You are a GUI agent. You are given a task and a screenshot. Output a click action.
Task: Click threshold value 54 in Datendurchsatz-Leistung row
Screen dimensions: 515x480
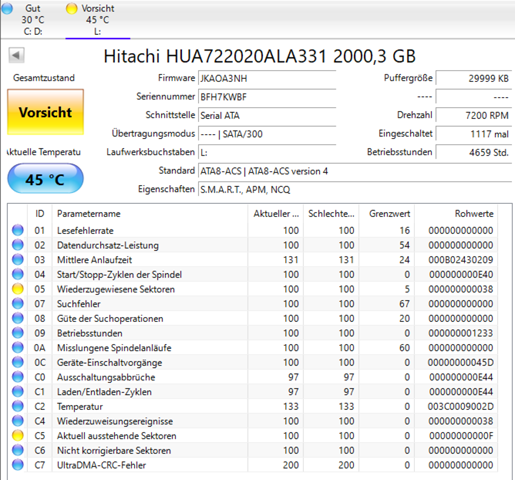404,245
